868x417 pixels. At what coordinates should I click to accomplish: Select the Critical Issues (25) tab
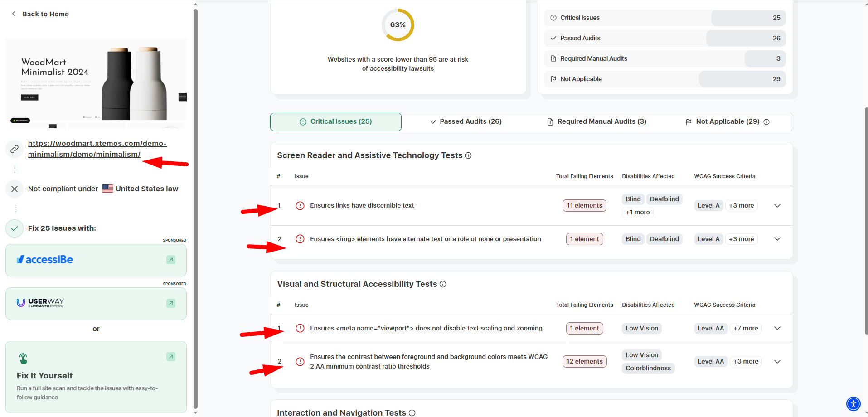(x=336, y=122)
